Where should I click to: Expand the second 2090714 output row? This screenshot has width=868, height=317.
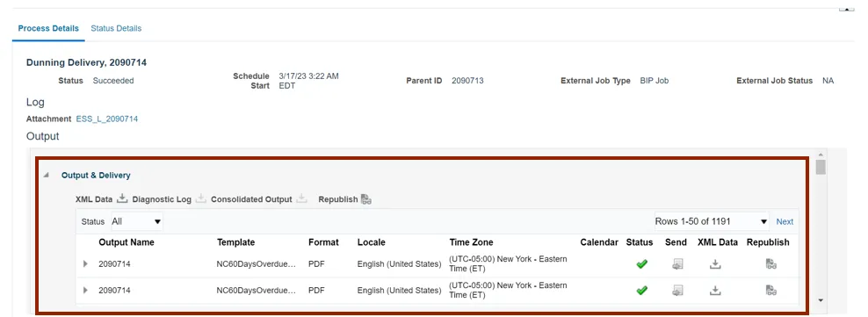coord(85,290)
